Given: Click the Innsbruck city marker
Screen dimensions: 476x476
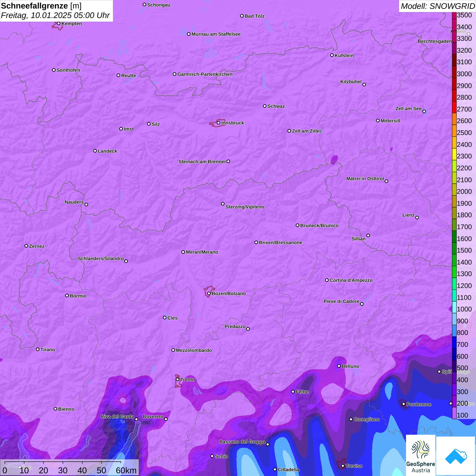Looking at the screenshot, I should pos(219,123).
